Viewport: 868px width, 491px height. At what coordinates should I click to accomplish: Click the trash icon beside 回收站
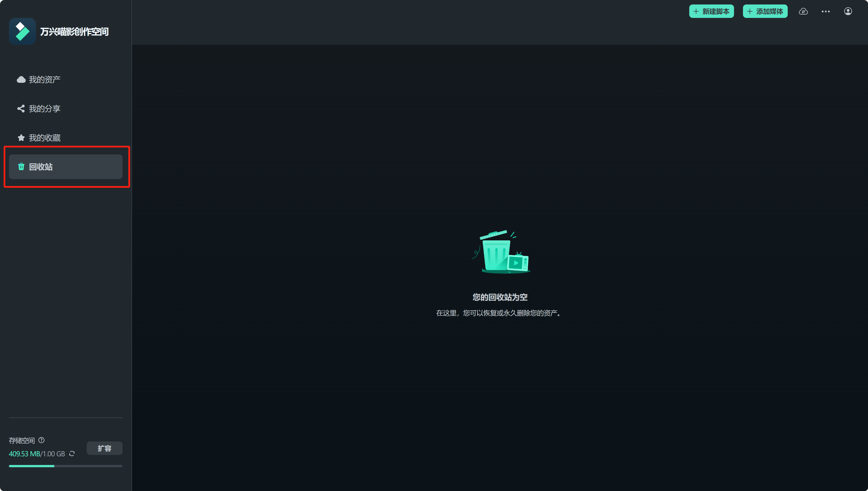21,166
